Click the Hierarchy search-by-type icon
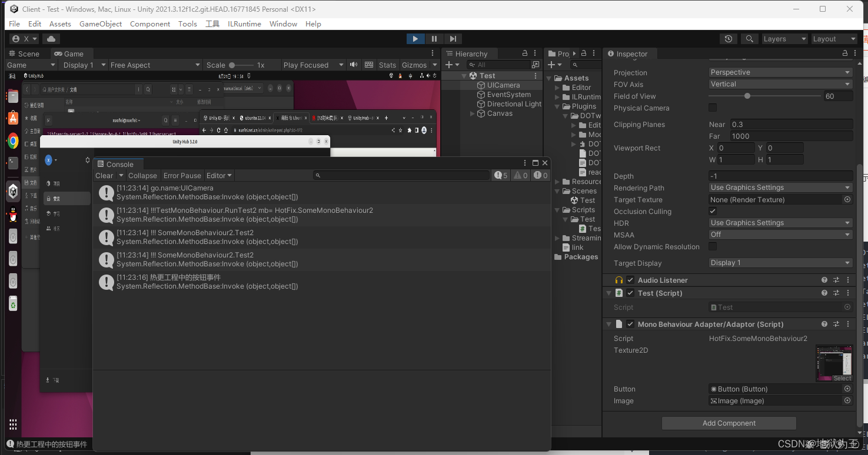868x455 pixels. pos(535,65)
